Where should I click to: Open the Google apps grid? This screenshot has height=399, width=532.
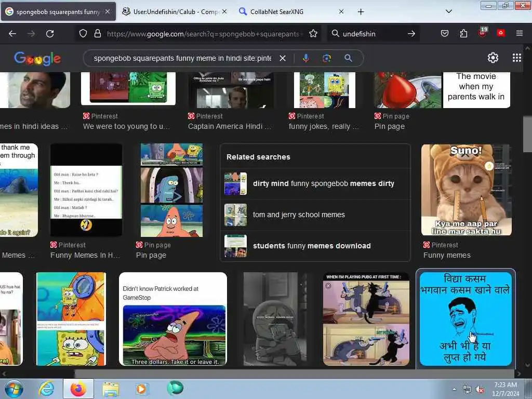click(x=517, y=58)
